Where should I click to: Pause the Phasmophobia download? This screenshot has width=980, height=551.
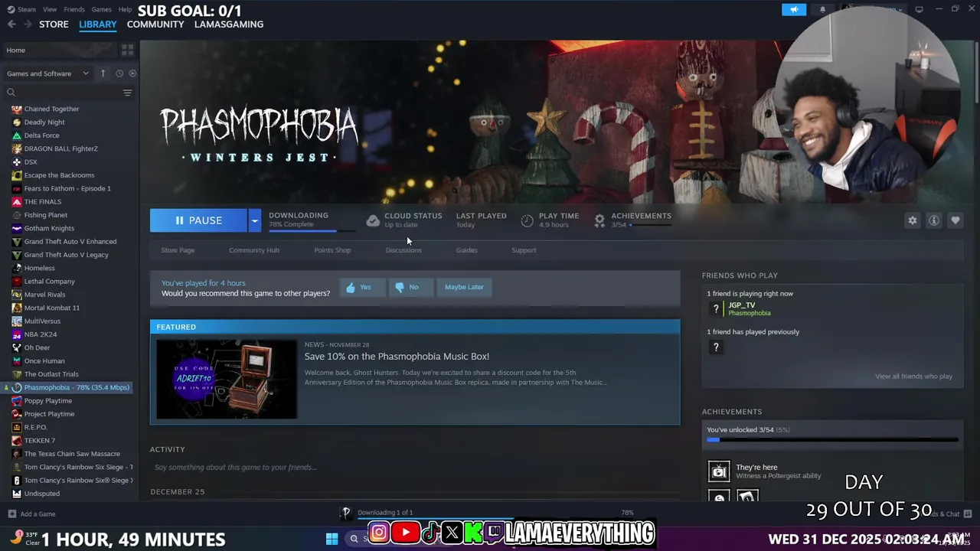pos(198,220)
